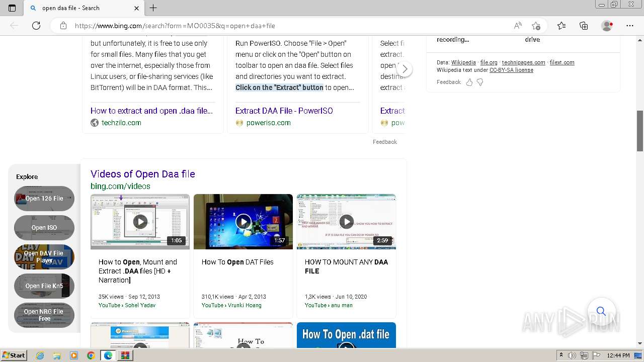The image size is (644, 362).
Task: Give thumbs down feedback
Action: coord(480,82)
